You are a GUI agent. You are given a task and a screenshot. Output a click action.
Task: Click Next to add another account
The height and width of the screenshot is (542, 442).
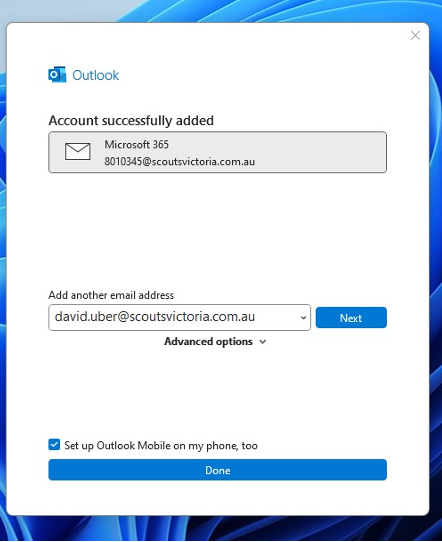pyautogui.click(x=351, y=318)
